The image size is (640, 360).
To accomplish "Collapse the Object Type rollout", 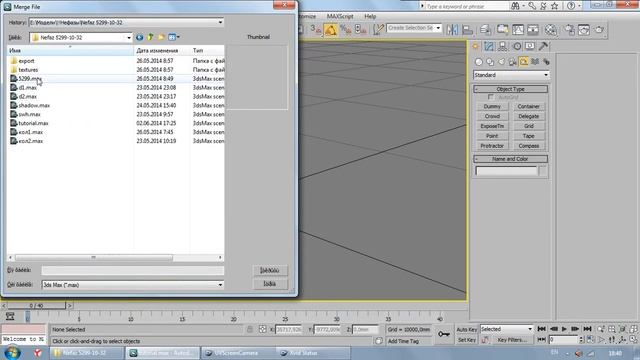I will [511, 89].
